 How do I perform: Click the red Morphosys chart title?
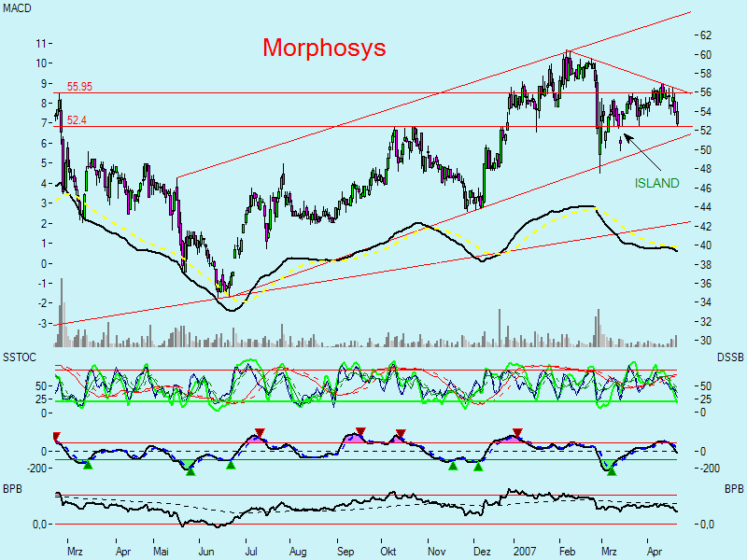pyautogui.click(x=324, y=49)
